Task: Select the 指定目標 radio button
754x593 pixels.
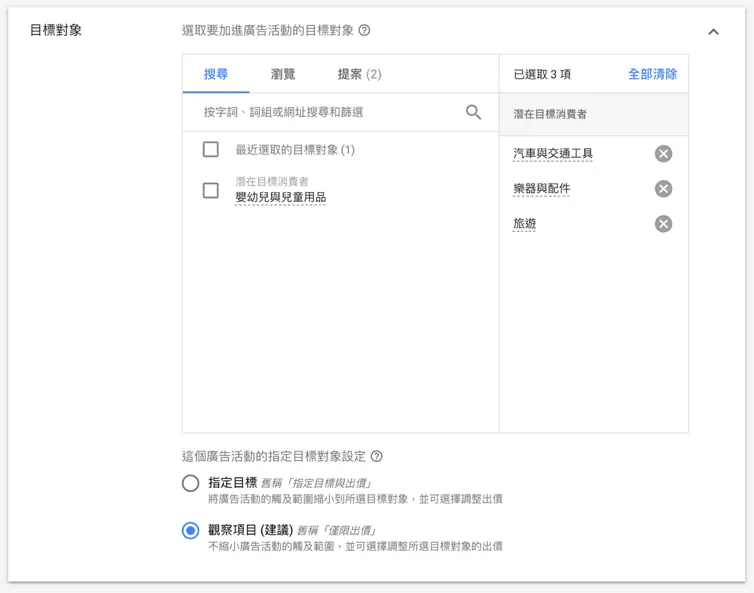Action: point(190,483)
